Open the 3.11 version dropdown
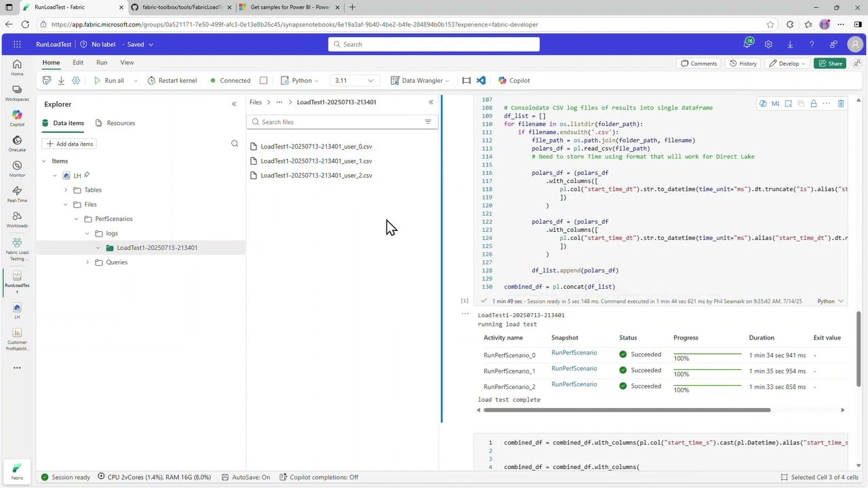The width and height of the screenshot is (868, 488). coord(354,80)
